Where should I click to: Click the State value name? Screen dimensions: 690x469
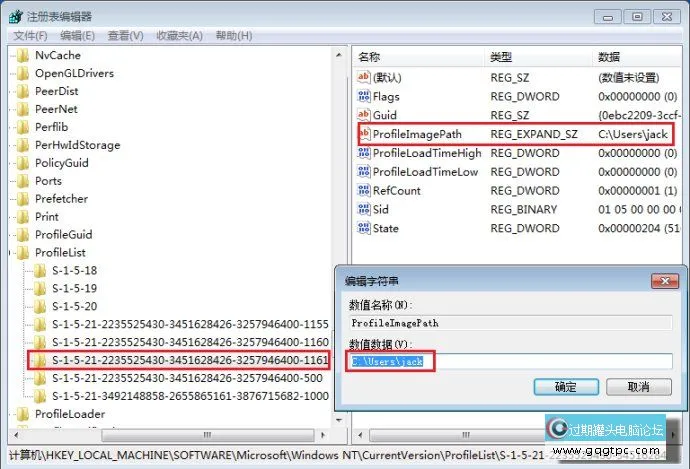[x=385, y=228]
